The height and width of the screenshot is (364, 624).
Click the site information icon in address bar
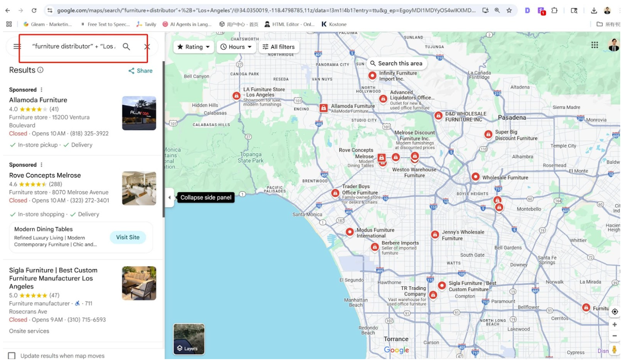click(50, 11)
